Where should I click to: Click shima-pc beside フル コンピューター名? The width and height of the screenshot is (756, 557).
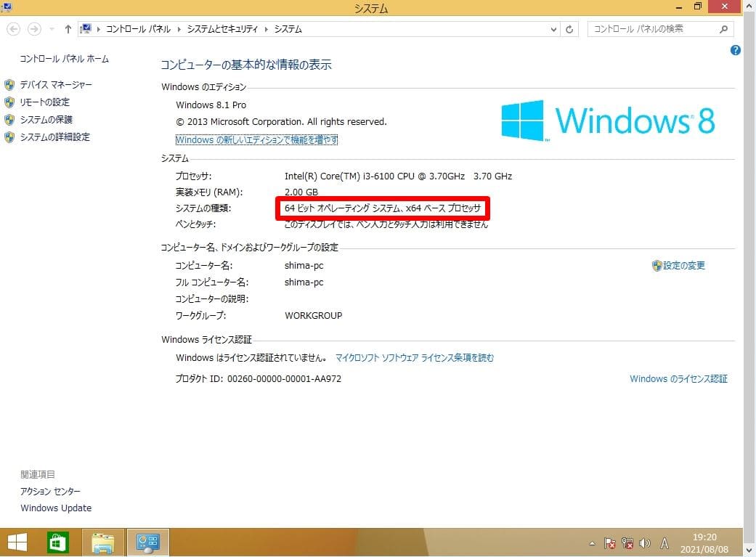click(x=304, y=282)
